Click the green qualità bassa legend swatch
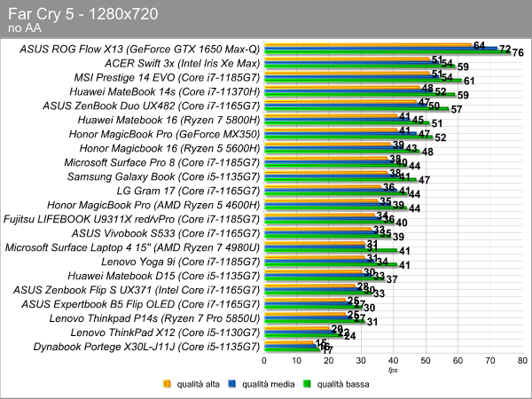532x399 pixels. 307,384
